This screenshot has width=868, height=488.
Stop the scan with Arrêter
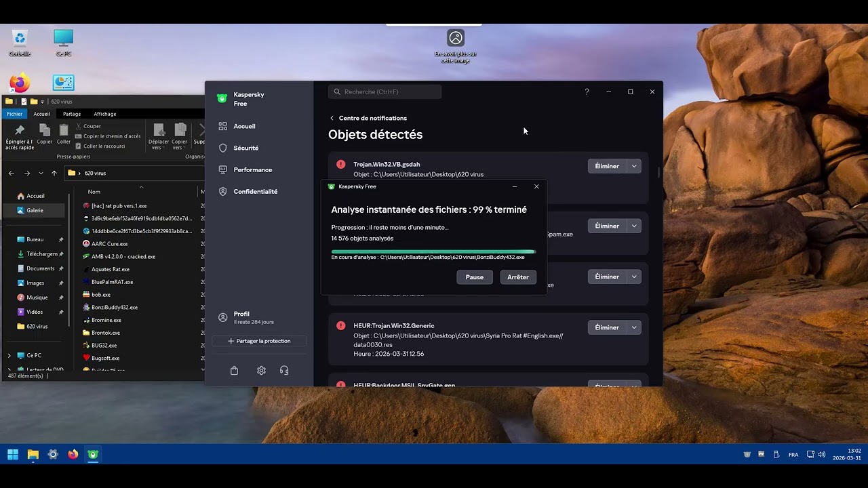(518, 277)
